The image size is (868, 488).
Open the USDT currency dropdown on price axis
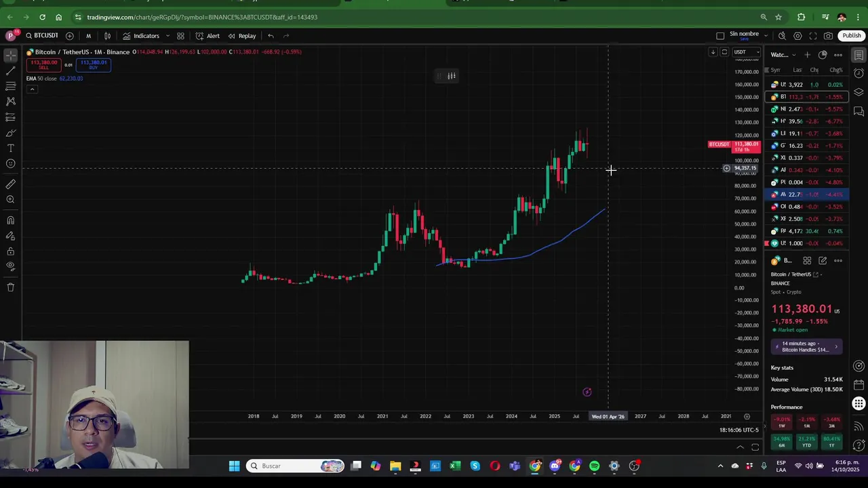click(x=746, y=52)
